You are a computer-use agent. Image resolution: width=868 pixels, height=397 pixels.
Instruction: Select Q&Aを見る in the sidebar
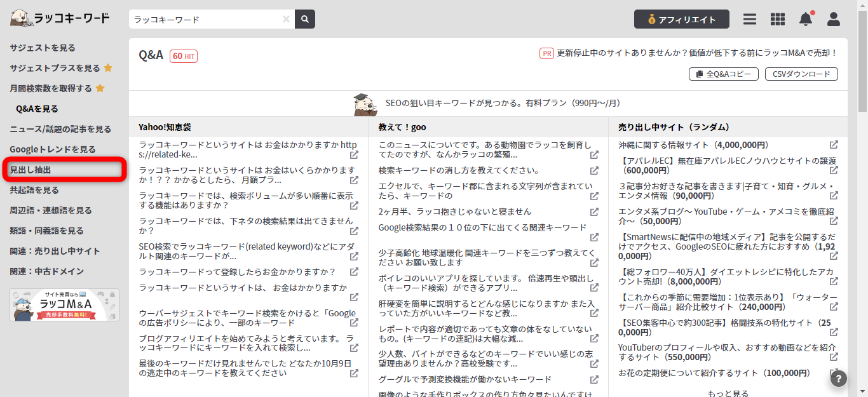coord(37,109)
